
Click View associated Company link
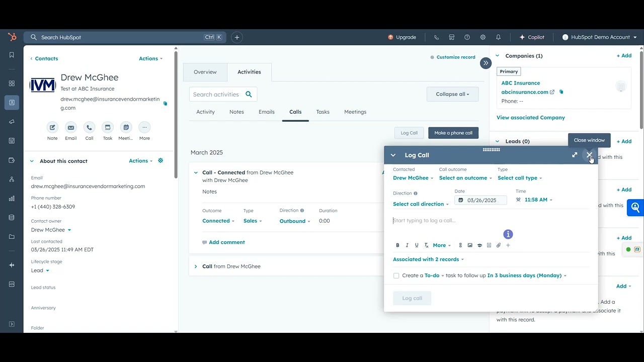531,118
